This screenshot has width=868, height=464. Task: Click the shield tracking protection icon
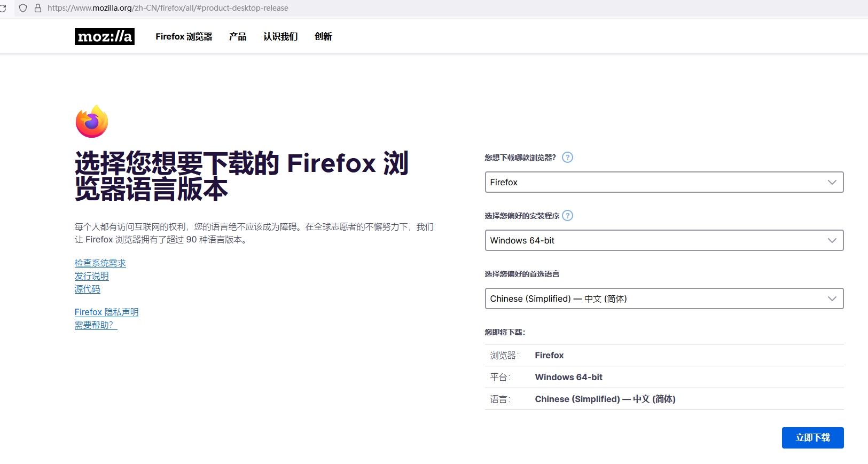(23, 8)
